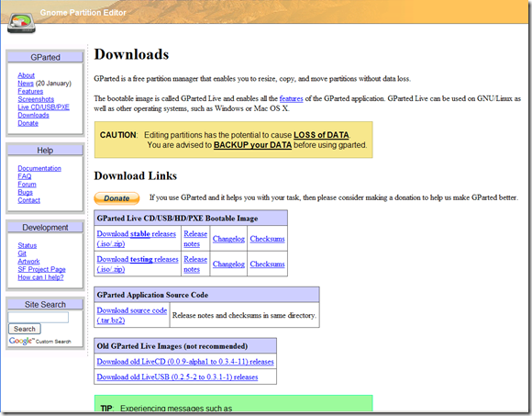Open Checksums for testing releases
532x416 pixels.
tap(267, 264)
